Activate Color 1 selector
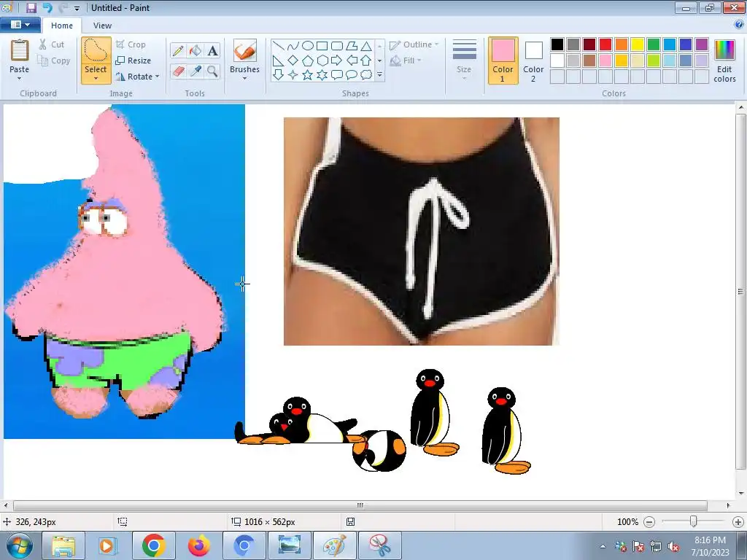The width and height of the screenshot is (747, 560). (x=503, y=61)
